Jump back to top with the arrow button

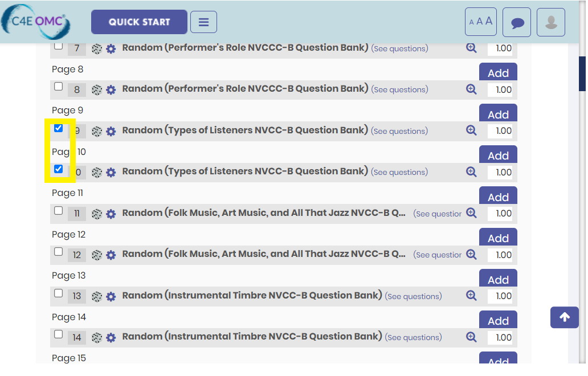565,317
